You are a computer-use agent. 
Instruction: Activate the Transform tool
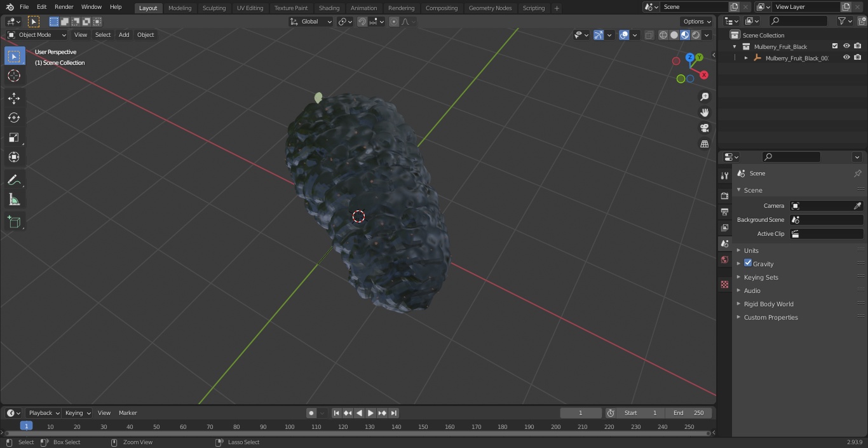tap(14, 157)
